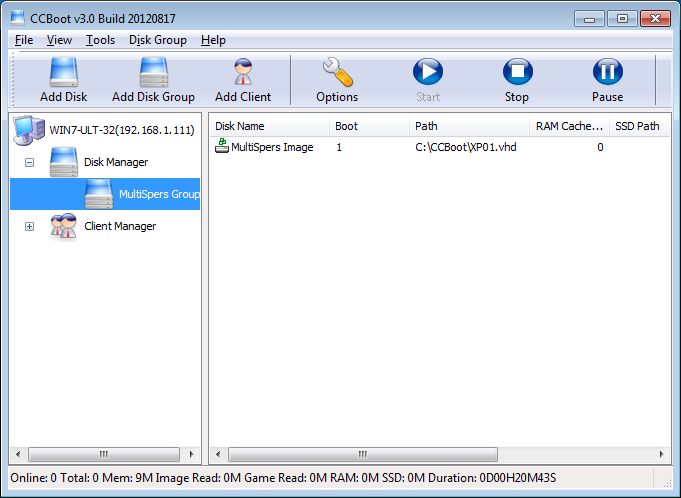The height and width of the screenshot is (498, 681).
Task: Click the MultiSpers Group disk icon
Action: pyautogui.click(x=99, y=194)
